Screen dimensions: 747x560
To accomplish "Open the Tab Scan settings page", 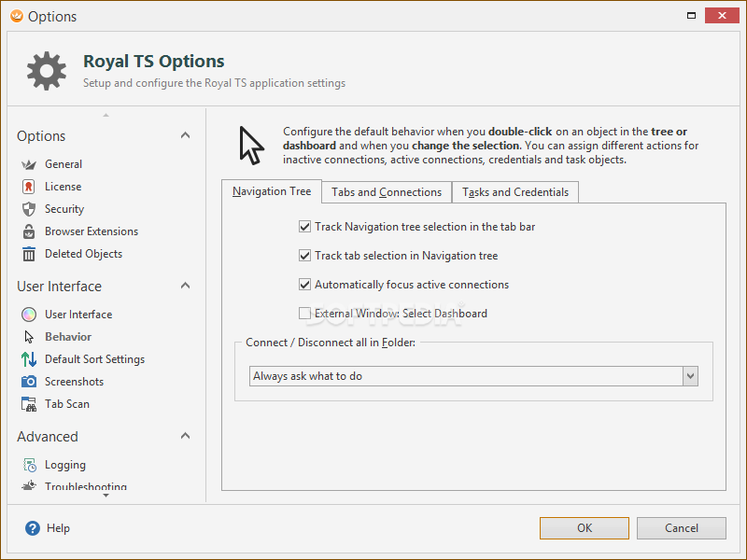I will (x=67, y=404).
